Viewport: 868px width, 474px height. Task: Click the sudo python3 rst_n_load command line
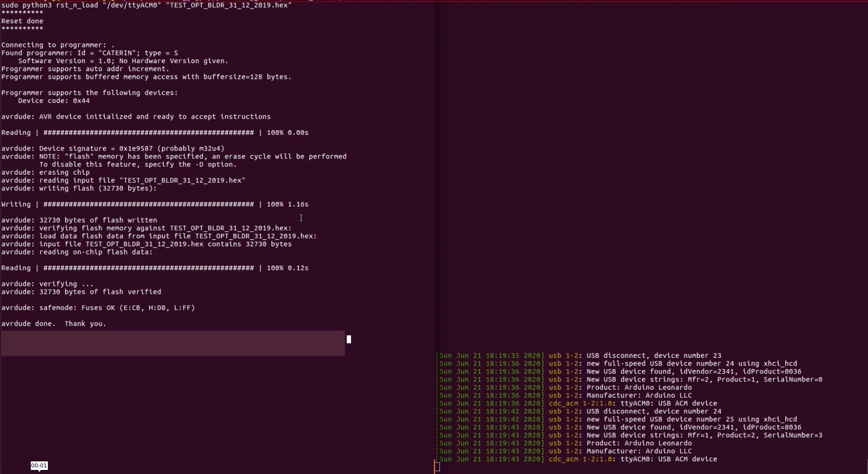pos(146,5)
